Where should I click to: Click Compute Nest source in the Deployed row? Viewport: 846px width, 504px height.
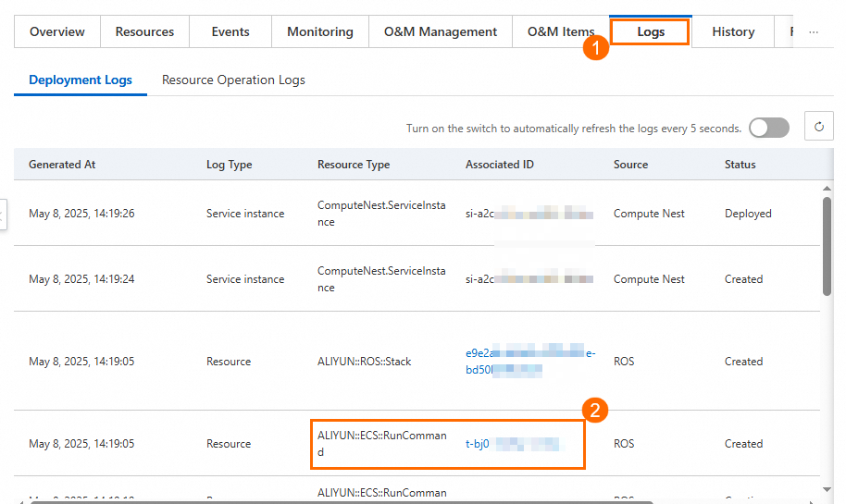pos(649,214)
